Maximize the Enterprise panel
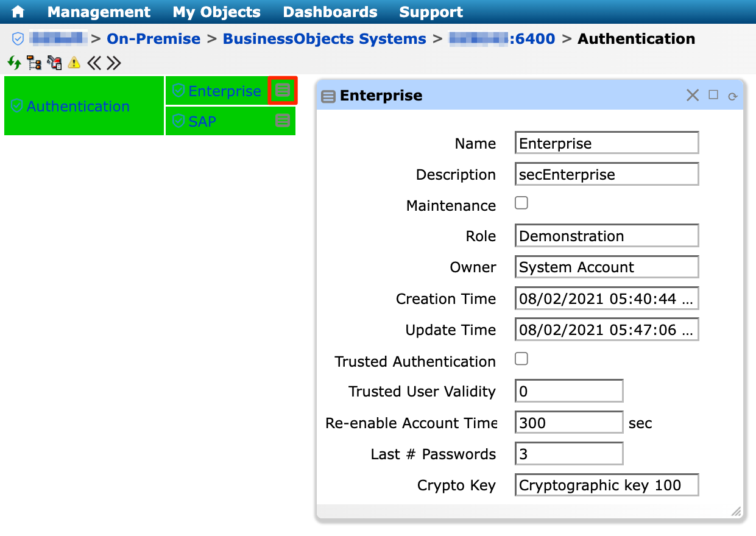This screenshot has width=756, height=536. pyautogui.click(x=713, y=95)
